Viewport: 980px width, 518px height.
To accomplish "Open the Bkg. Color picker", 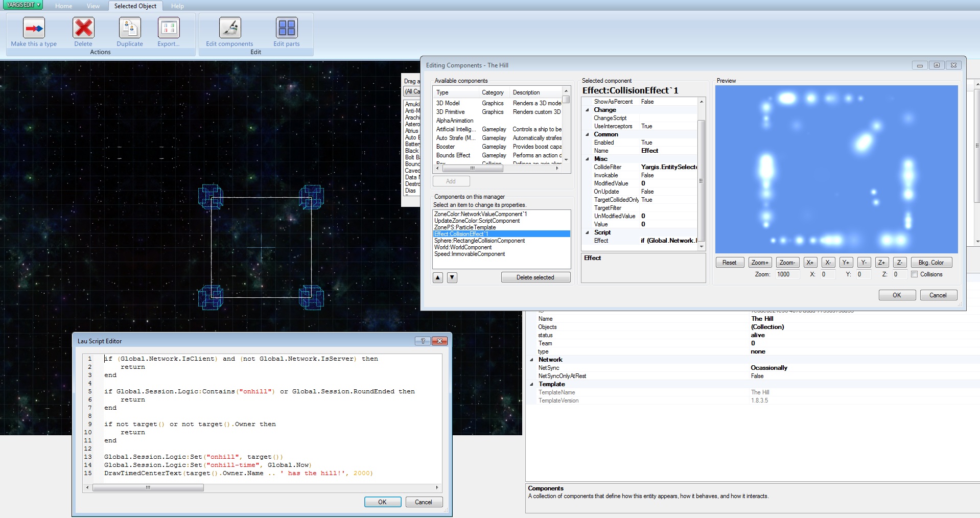I will [931, 262].
